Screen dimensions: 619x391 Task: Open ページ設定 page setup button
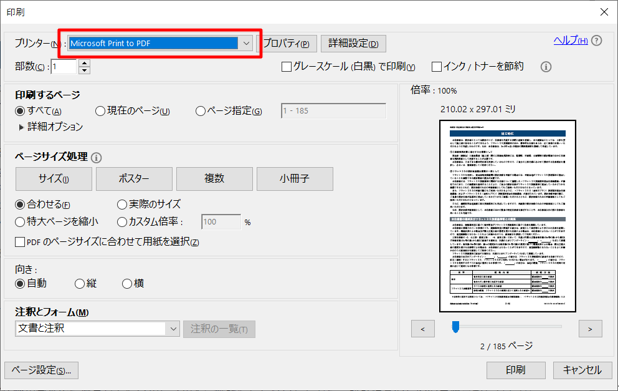41,370
